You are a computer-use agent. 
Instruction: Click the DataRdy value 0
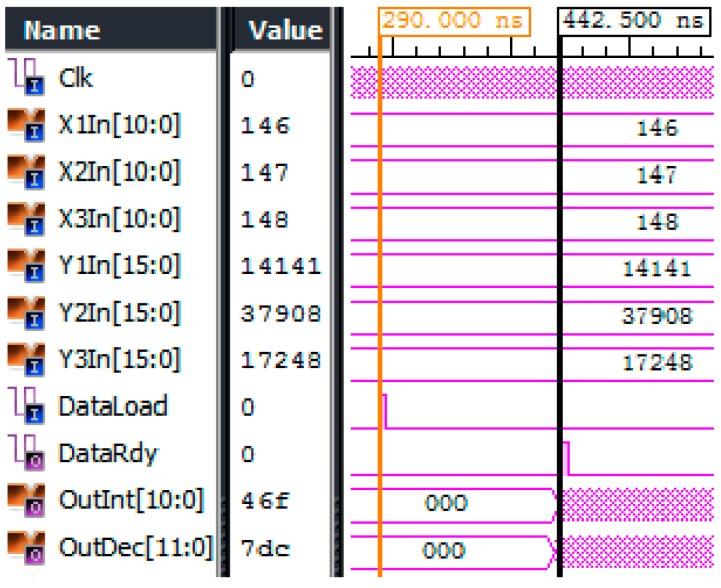click(247, 455)
